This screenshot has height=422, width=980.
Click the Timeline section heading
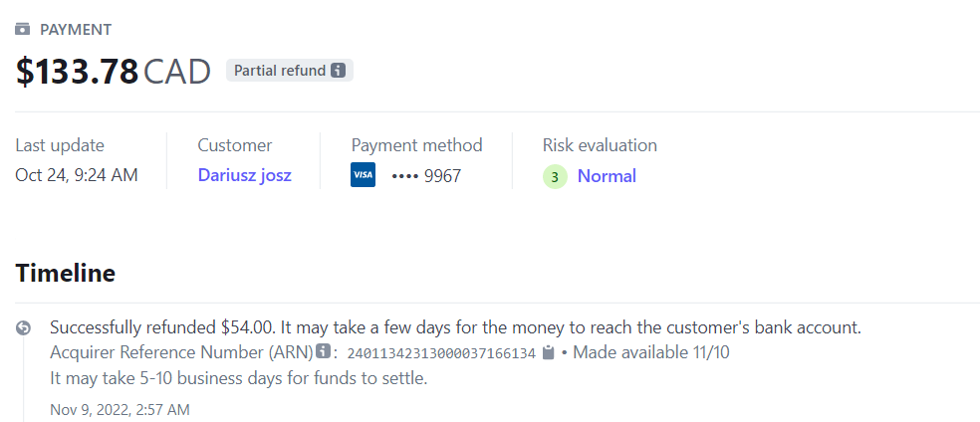point(66,273)
